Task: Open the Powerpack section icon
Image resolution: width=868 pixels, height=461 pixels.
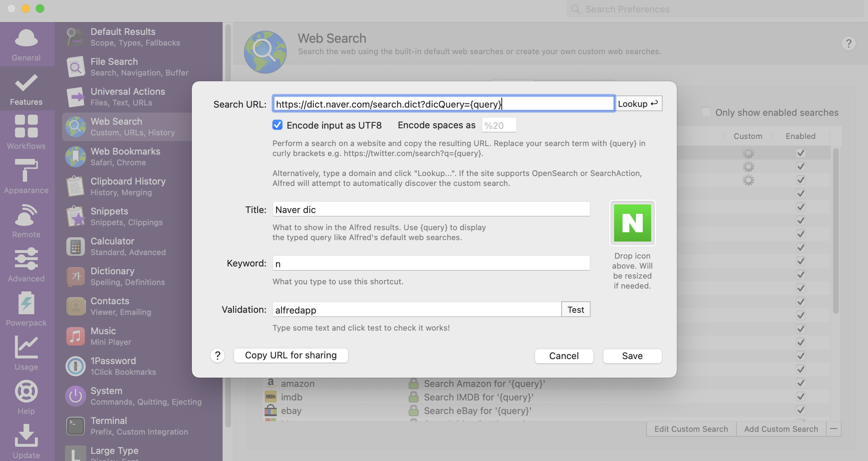Action: pyautogui.click(x=26, y=303)
